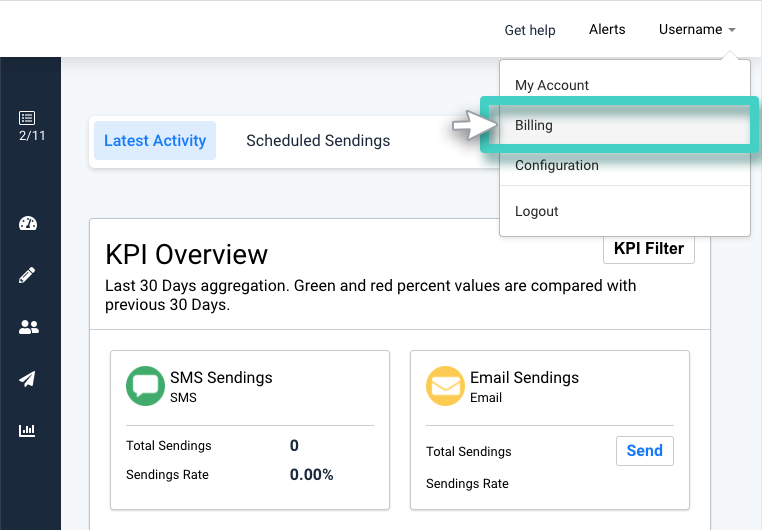Click the 0.00% Sendings Rate value
The height and width of the screenshot is (530, 762).
pos(312,475)
